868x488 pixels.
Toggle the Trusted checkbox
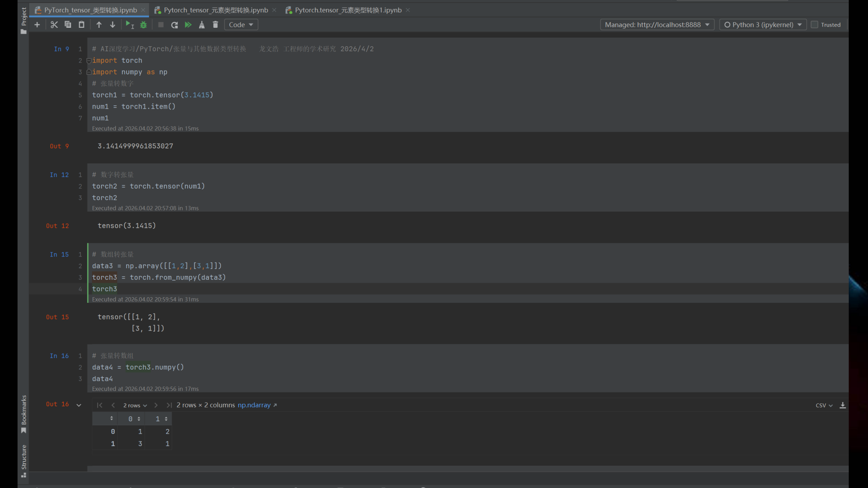814,25
